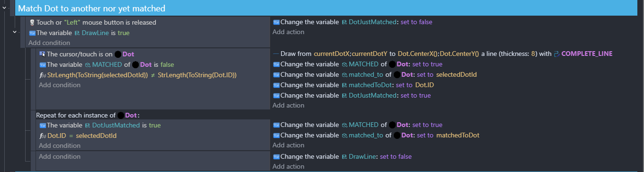Click the COMPLETE_LINE shape painter object icon
This screenshot has height=172, width=644.
557,54
